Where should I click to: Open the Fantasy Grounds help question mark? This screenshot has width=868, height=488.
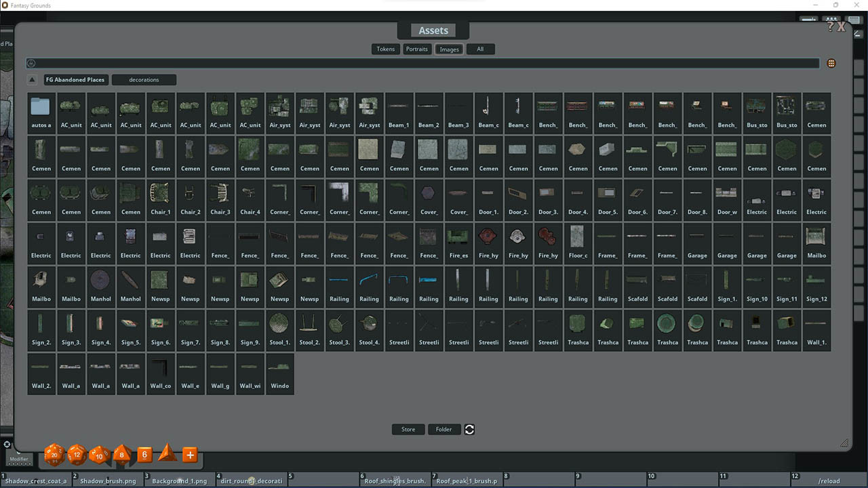pyautogui.click(x=831, y=26)
